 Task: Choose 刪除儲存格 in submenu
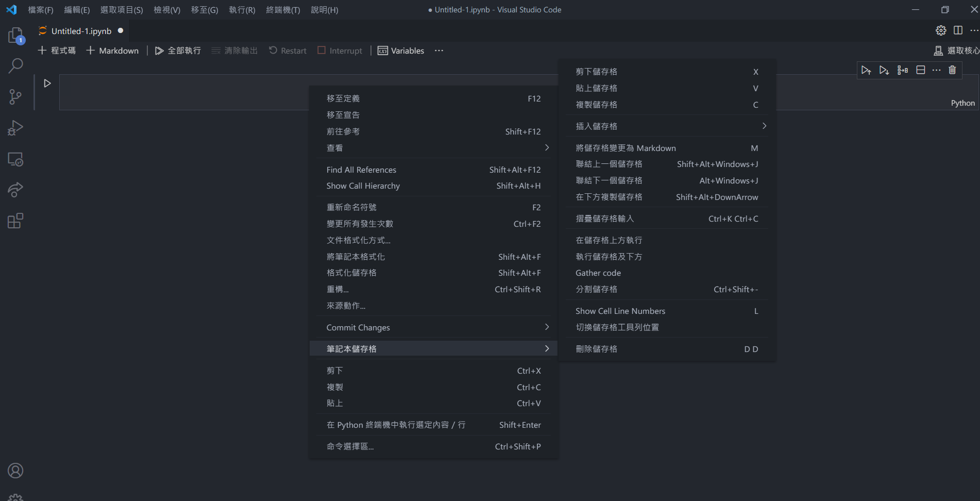[x=667, y=349]
